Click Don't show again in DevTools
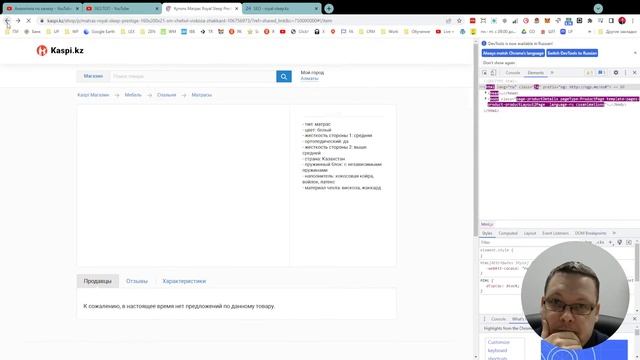Image resolution: width=640 pixels, height=360 pixels. click(499, 63)
